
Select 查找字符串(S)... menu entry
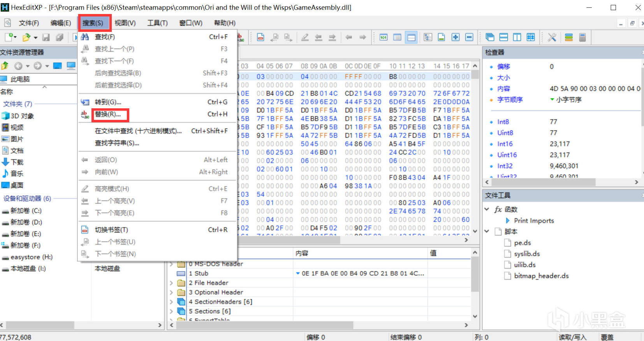pos(158,143)
